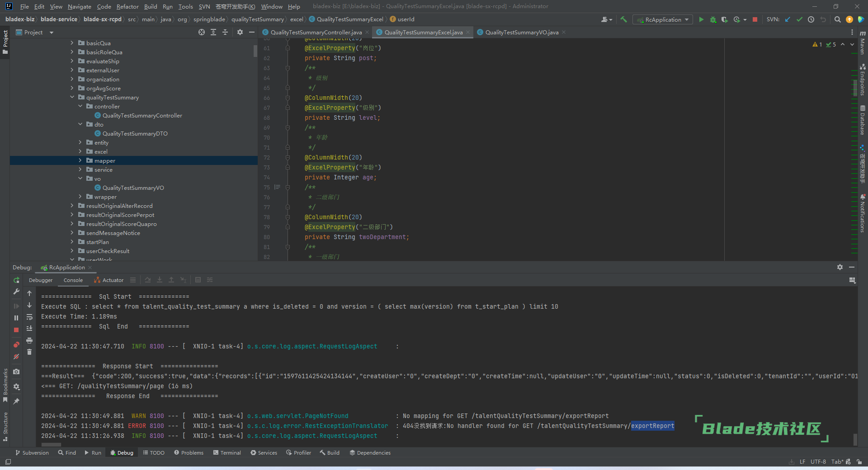
Task: Go to next highlighted error arrow
Action: (852, 44)
